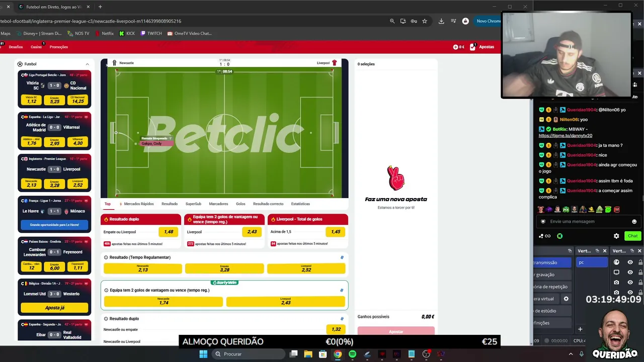Deposit funds via the plus icon
This screenshot has height=362, width=644.
click(455, 47)
